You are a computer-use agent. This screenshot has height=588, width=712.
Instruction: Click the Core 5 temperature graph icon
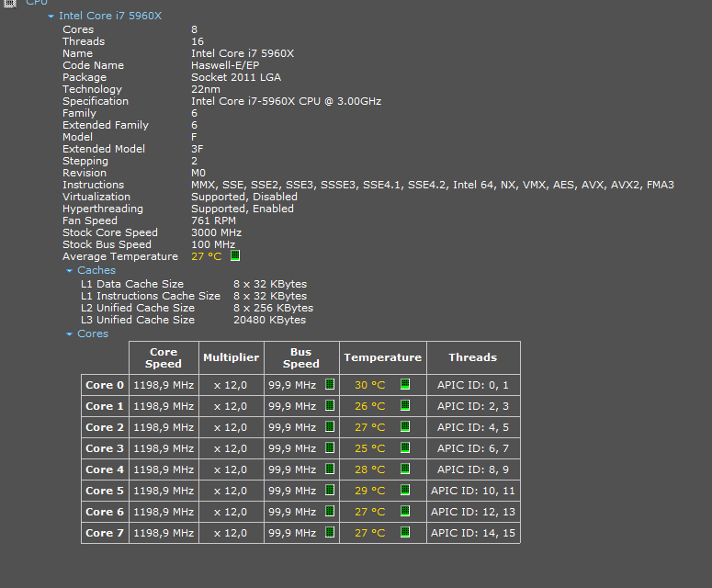pos(405,490)
